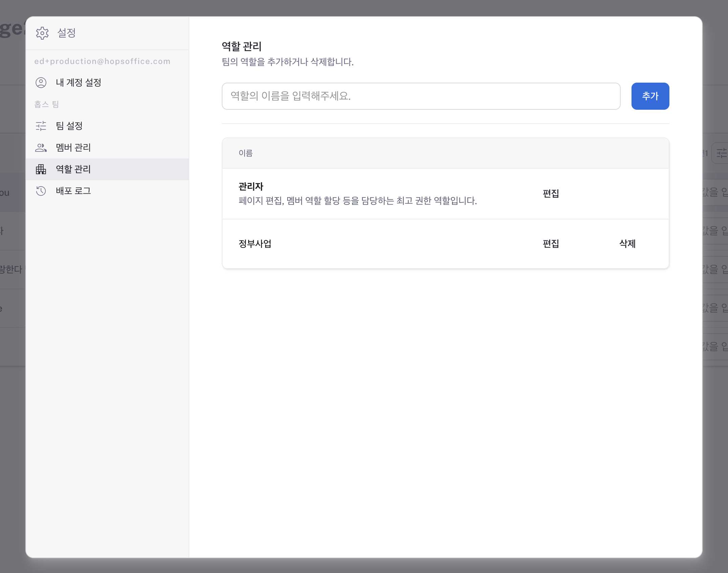Select 역할 관리 sidebar item
The width and height of the screenshot is (728, 573).
[x=107, y=169]
